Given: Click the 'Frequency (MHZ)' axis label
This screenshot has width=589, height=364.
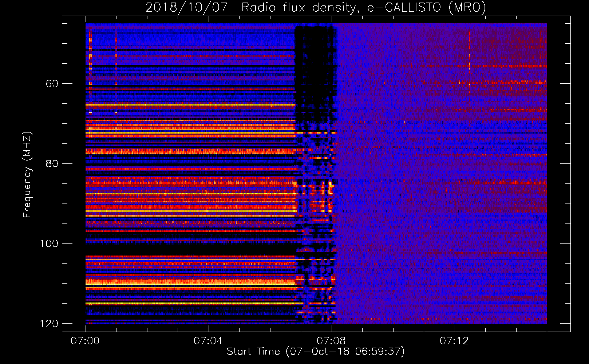Looking at the screenshot, I should click(x=27, y=175).
